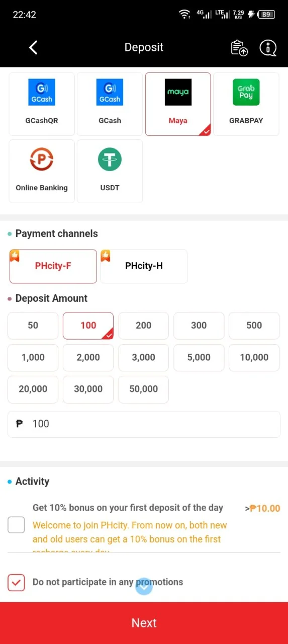The width and height of the screenshot is (288, 644).
Task: Choose the 500 deposit amount
Action: [254, 326]
